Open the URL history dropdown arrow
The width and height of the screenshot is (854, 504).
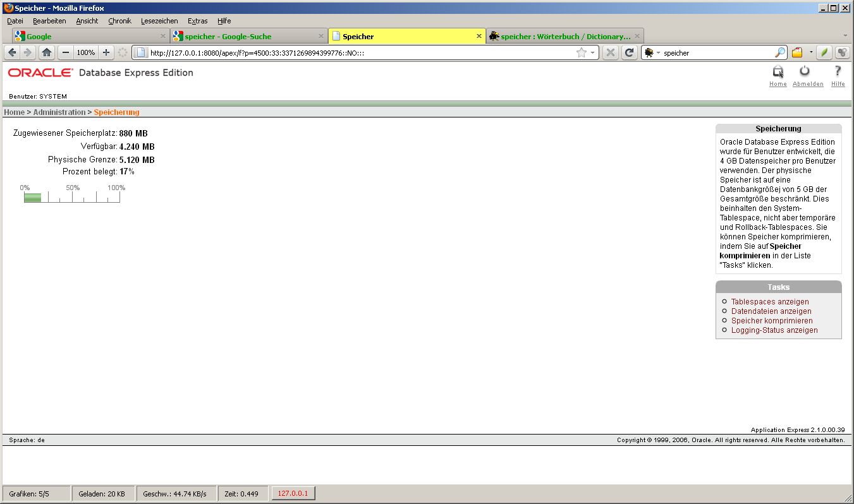[x=593, y=53]
